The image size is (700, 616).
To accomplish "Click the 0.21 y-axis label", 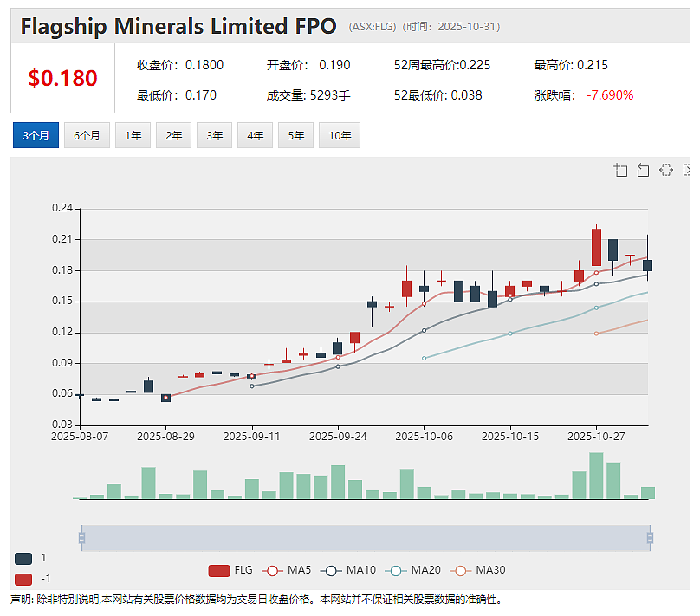I will 62,239.
